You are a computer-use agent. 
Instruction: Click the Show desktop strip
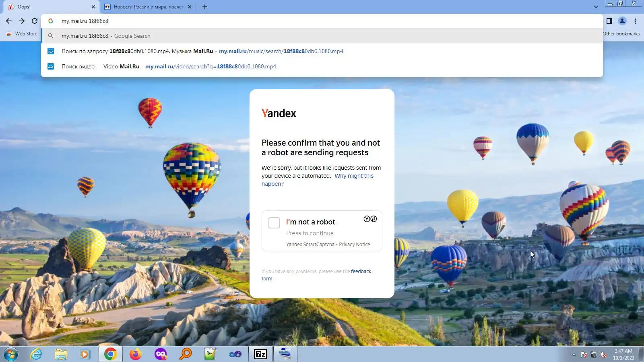pyautogui.click(x=641, y=354)
